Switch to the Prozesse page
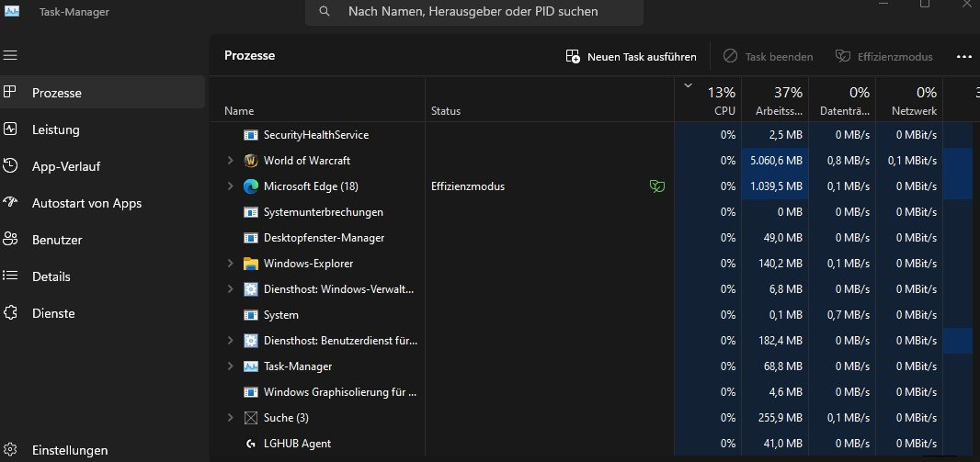This screenshot has height=462, width=980. (102, 93)
